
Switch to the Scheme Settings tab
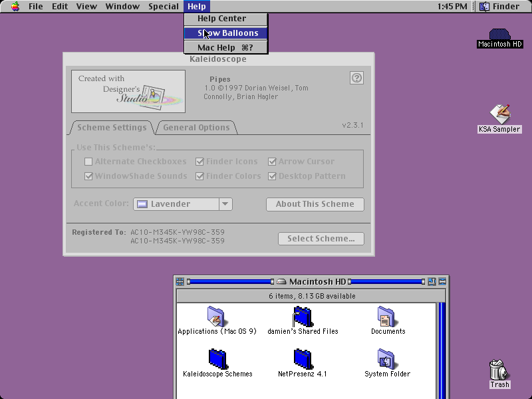pyautogui.click(x=112, y=128)
